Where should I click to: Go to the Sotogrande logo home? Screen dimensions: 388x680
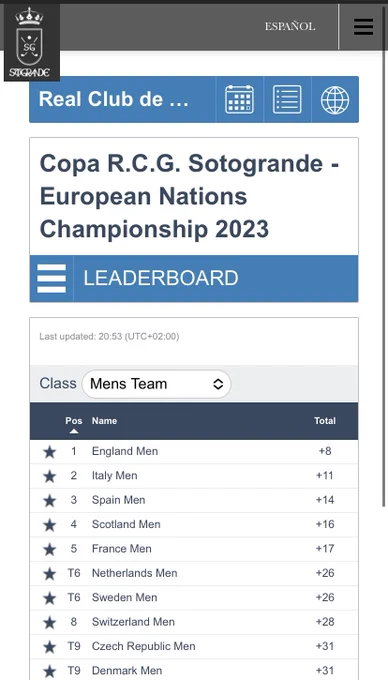click(x=32, y=43)
